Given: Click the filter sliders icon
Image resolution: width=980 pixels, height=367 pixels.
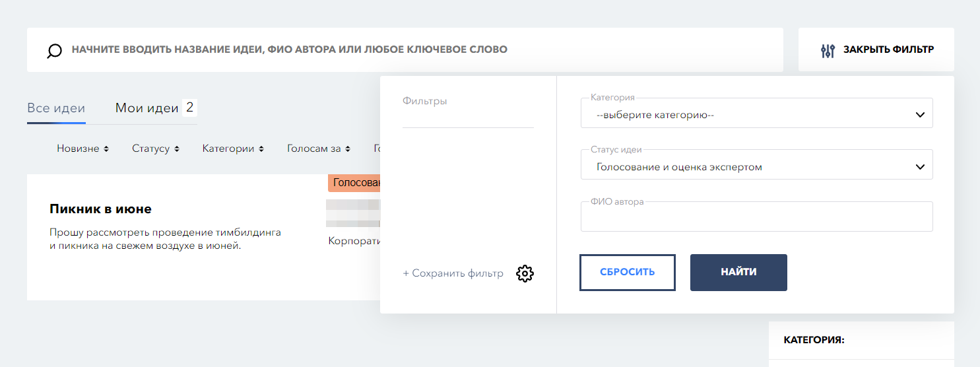Looking at the screenshot, I should [828, 50].
